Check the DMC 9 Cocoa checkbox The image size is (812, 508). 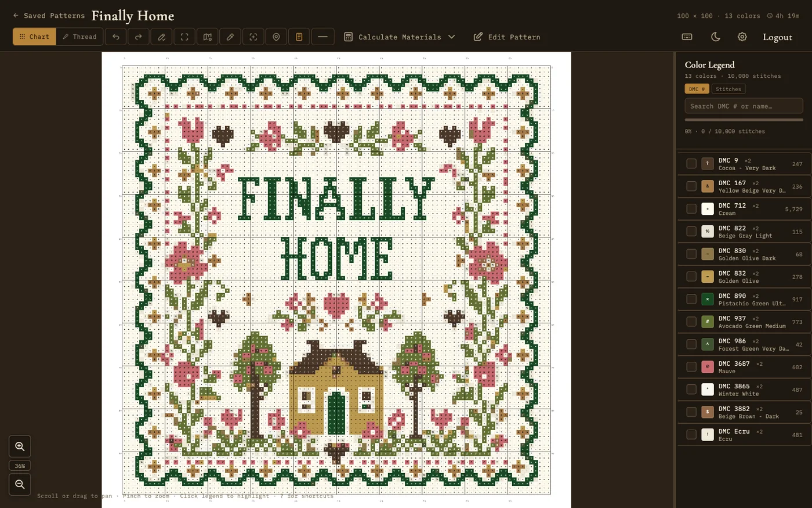(x=691, y=164)
